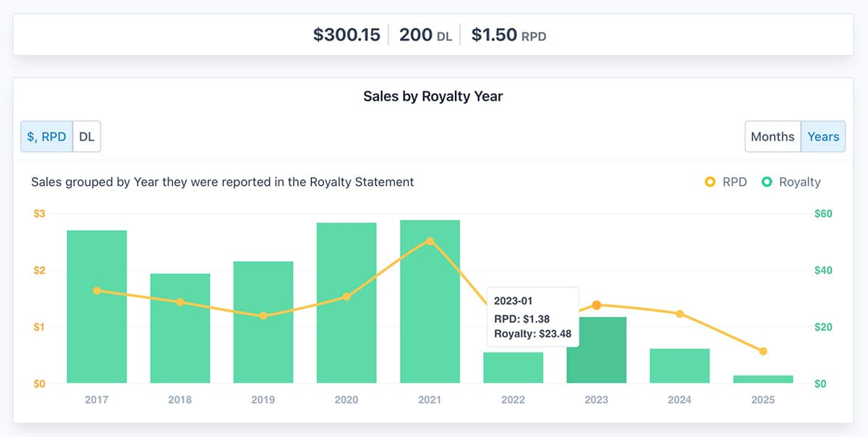The height and width of the screenshot is (437, 868).
Task: Click the 2024 royalty bar
Action: 679,366
